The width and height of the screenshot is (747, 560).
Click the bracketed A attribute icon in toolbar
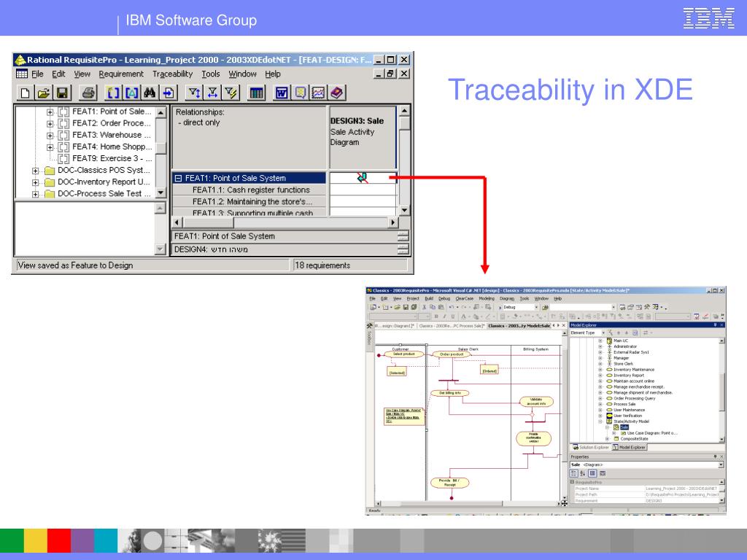131,93
